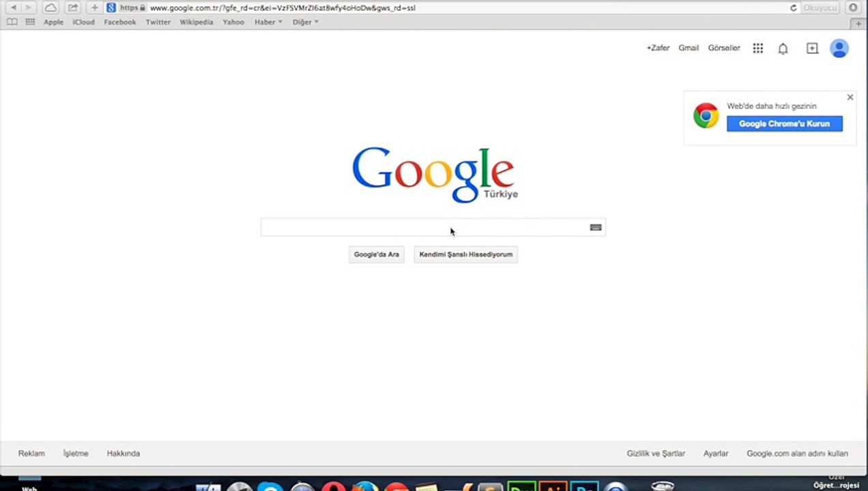Image resolution: width=868 pixels, height=491 pixels.
Task: Open the İşletme footer link
Action: [76, 453]
